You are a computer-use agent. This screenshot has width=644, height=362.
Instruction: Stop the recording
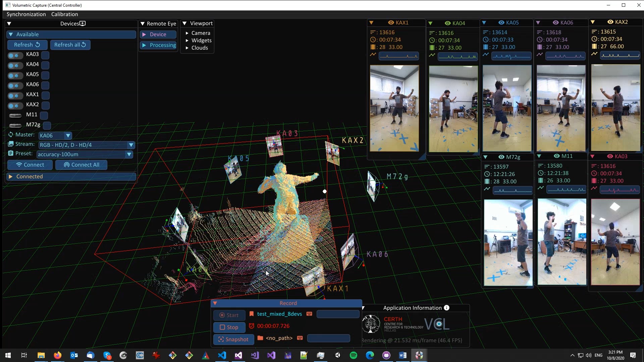click(229, 327)
